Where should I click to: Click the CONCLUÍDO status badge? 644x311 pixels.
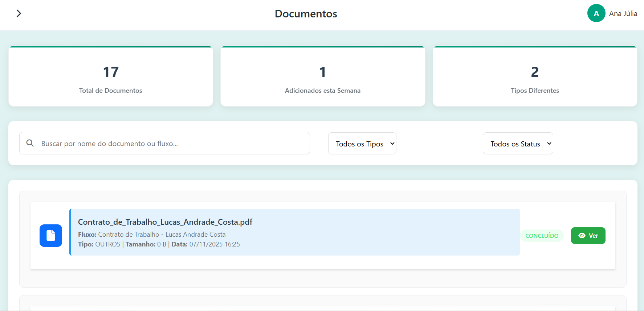coord(542,236)
